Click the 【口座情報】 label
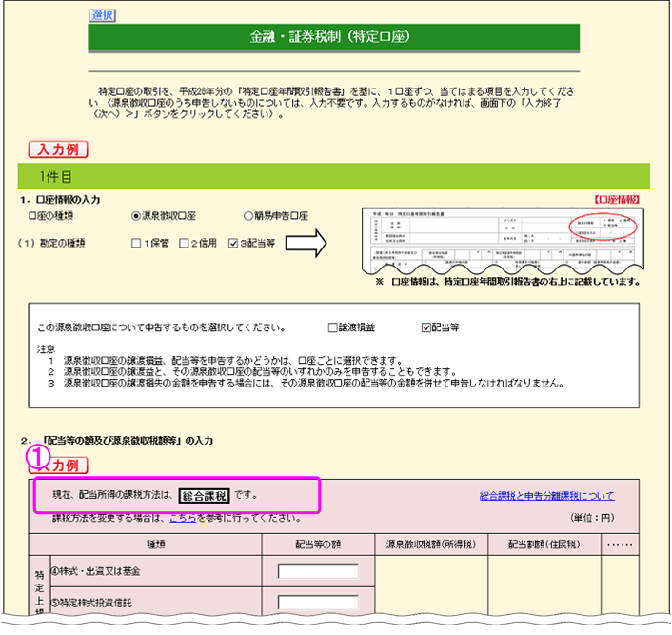 (x=617, y=199)
